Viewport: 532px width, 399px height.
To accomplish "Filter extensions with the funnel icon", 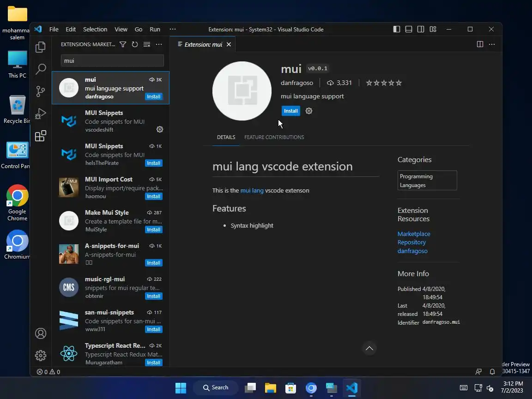I will (x=123, y=44).
